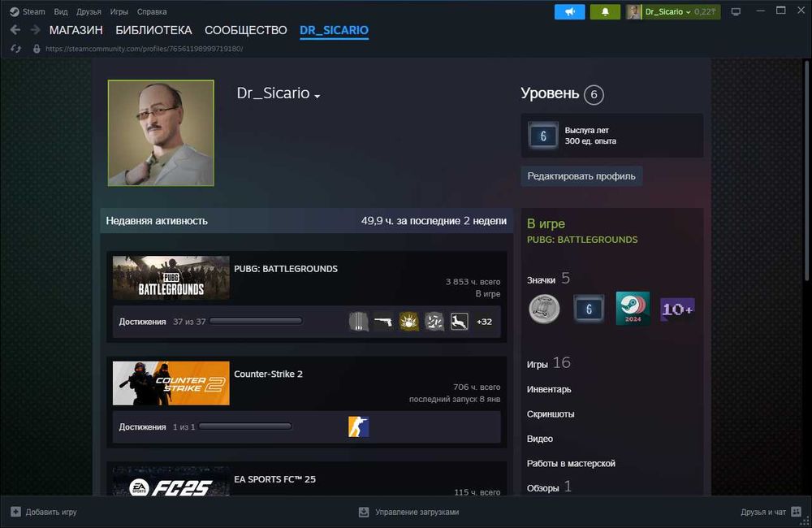Open the 10+ games collector badge
Screen dimensions: 812x528
tap(677, 309)
